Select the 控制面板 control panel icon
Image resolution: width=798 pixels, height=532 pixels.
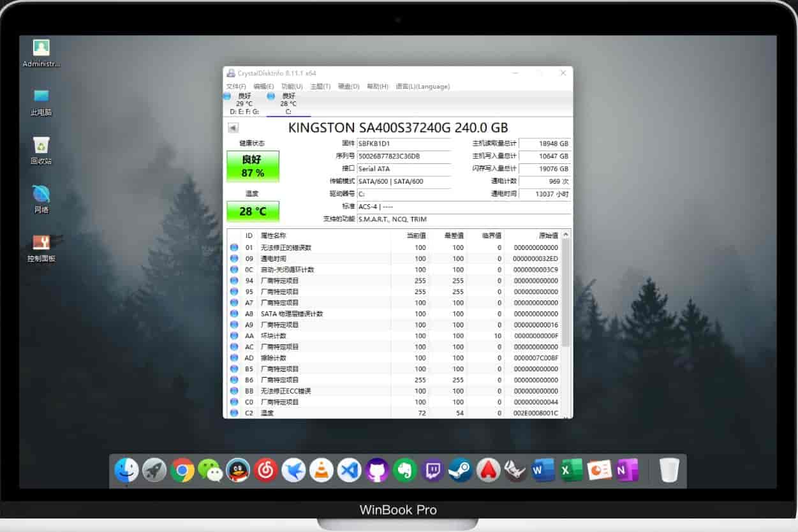click(x=41, y=248)
